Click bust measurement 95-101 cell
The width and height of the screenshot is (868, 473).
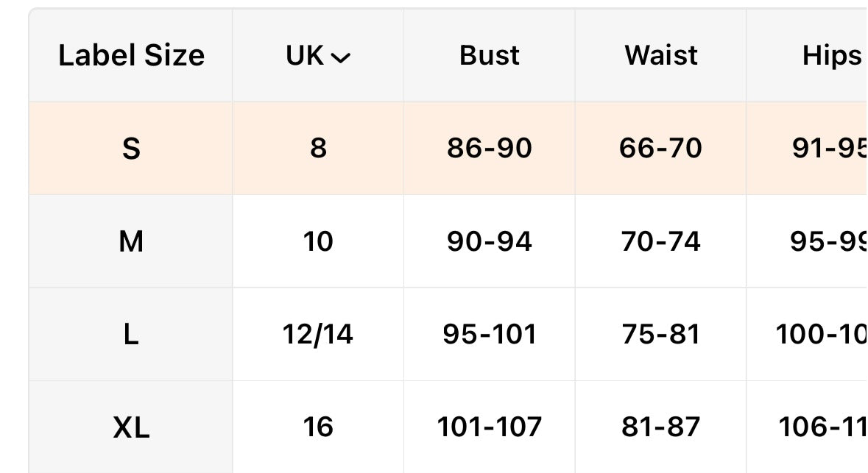[x=490, y=335]
